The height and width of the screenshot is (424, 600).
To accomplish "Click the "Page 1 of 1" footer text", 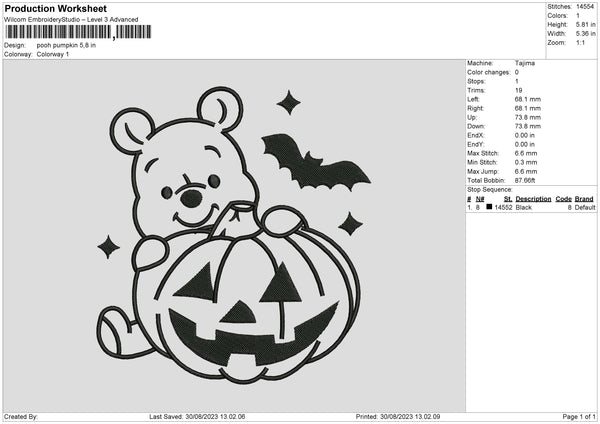I will [579, 417].
